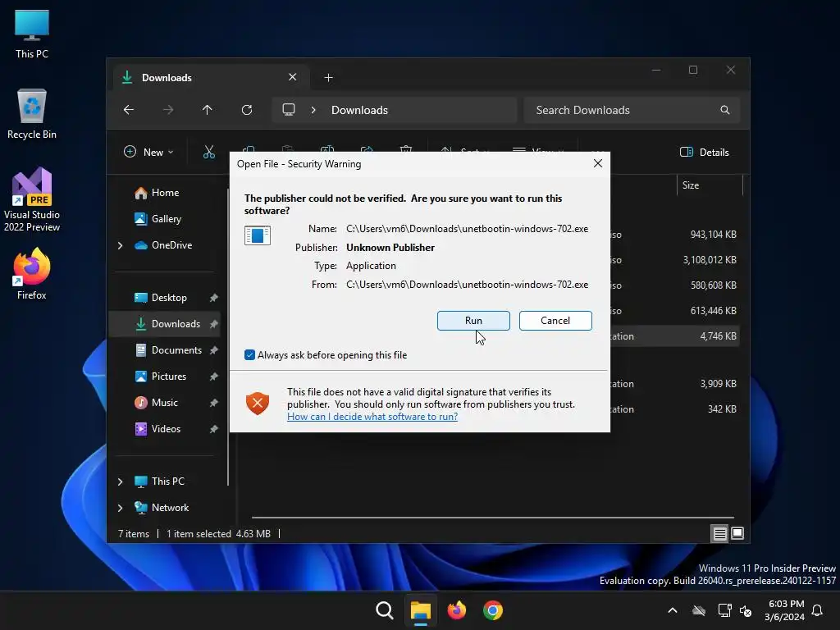The width and height of the screenshot is (840, 630).
Task: Close the Downloads tab
Action: 293,77
